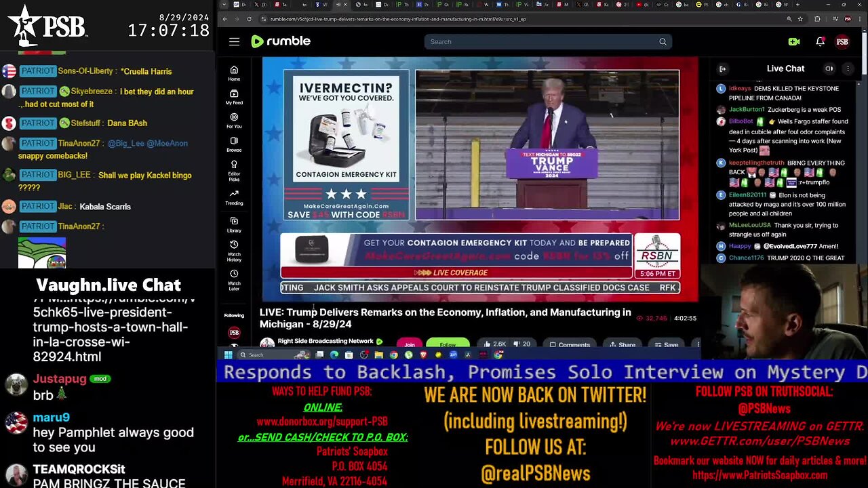The image size is (868, 488).
Task: Open the notifications bell
Action: click(820, 41)
